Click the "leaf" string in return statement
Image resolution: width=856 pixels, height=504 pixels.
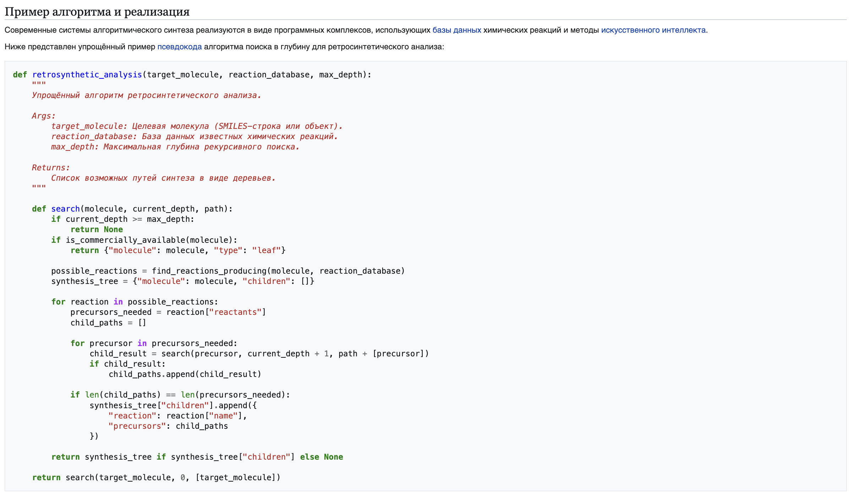[266, 250]
